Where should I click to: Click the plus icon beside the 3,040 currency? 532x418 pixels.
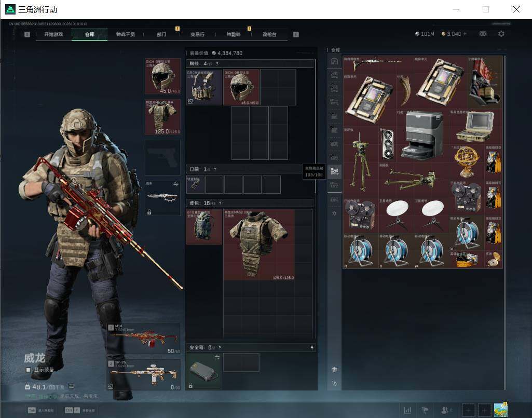[465, 34]
